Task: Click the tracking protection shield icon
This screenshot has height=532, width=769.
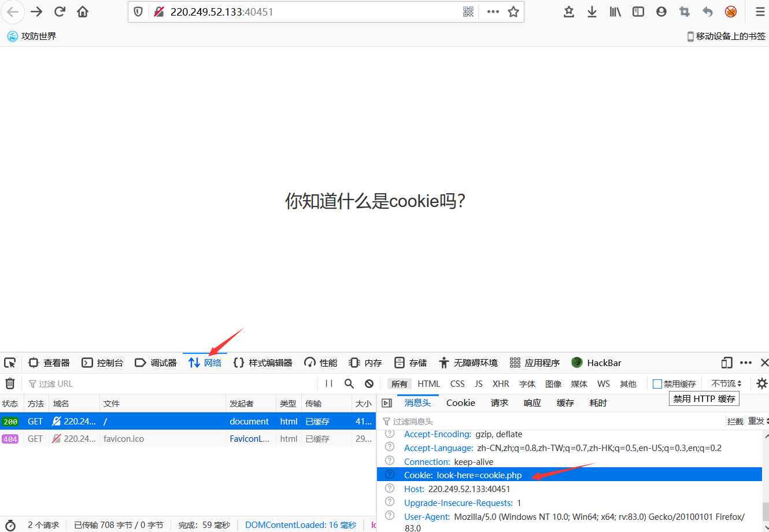Action: [x=138, y=12]
